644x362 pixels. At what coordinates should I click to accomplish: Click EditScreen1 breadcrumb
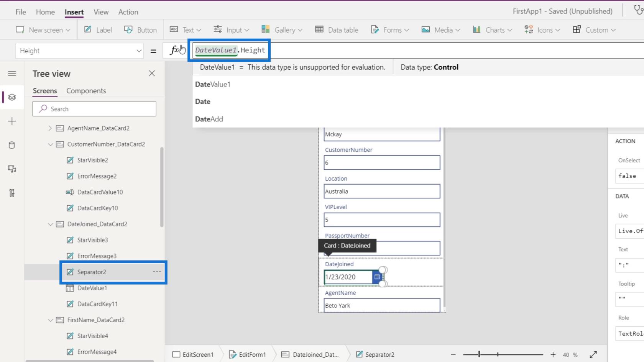pos(193,355)
